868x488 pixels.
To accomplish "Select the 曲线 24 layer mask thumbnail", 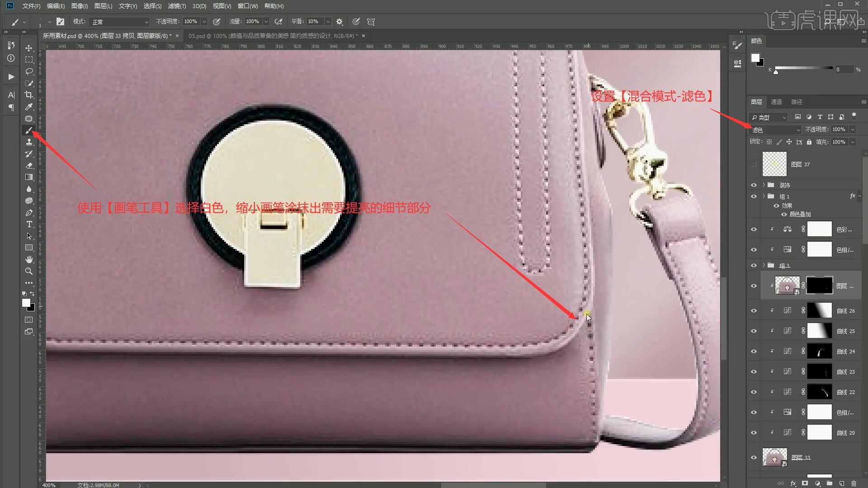I will click(819, 351).
